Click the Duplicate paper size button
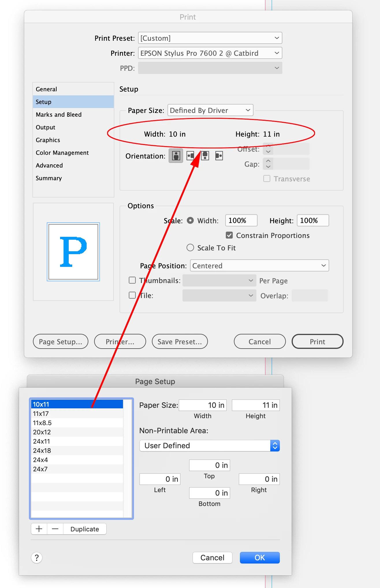This screenshot has height=588, width=380. point(85,529)
